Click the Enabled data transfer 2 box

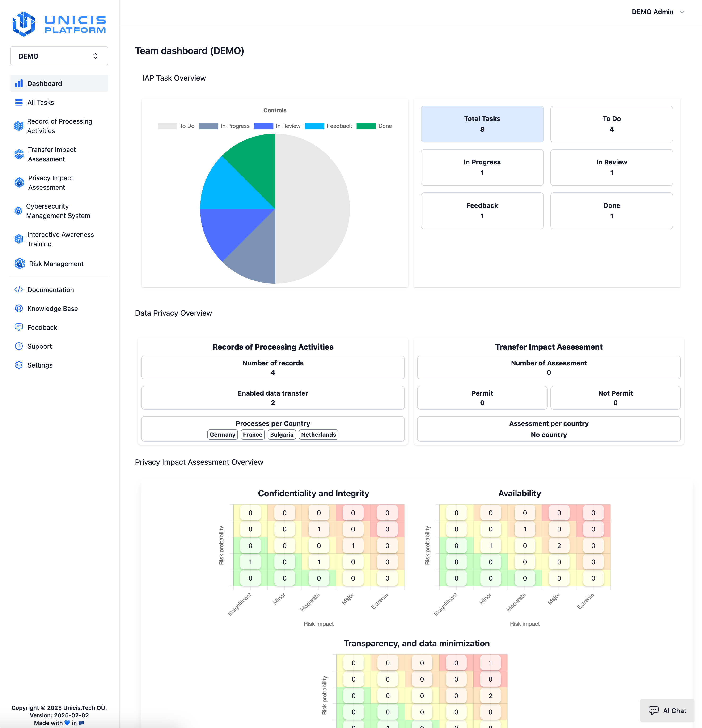[273, 398]
